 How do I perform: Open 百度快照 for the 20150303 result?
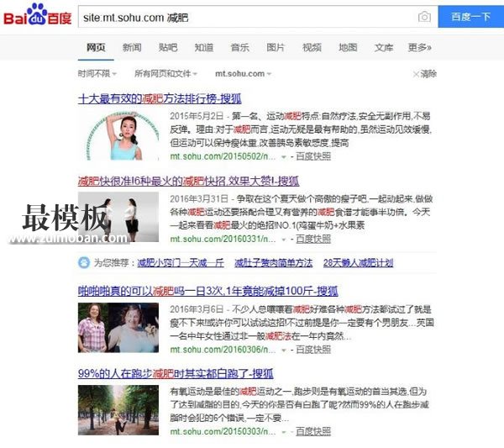point(313,431)
